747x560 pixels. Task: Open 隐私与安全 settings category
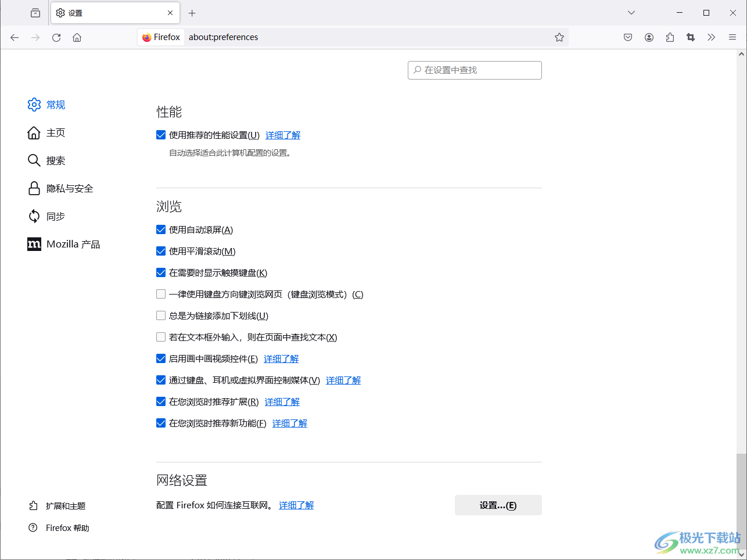pos(61,188)
